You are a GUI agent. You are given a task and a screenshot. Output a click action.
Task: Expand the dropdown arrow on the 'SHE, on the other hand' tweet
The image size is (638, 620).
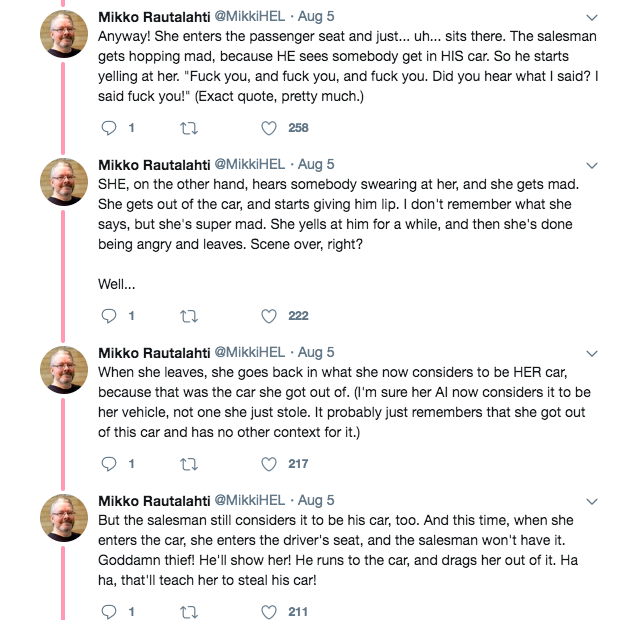click(x=591, y=165)
